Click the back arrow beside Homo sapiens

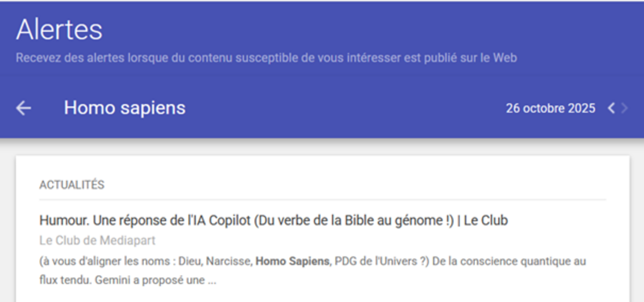[x=23, y=108]
